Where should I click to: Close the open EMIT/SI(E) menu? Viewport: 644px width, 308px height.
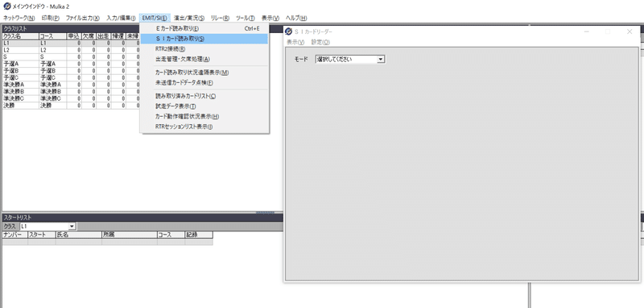point(155,18)
